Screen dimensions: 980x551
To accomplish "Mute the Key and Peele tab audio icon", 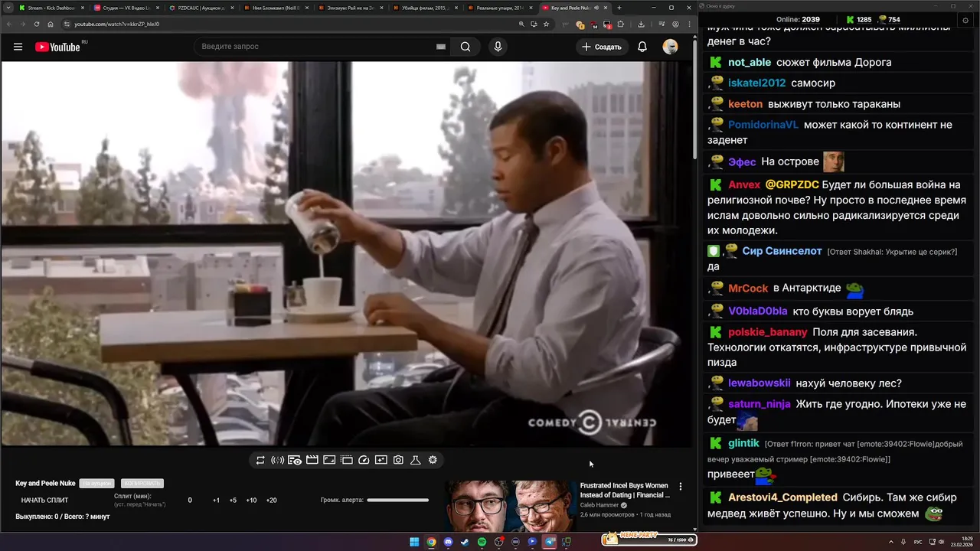I will pyautogui.click(x=596, y=8).
